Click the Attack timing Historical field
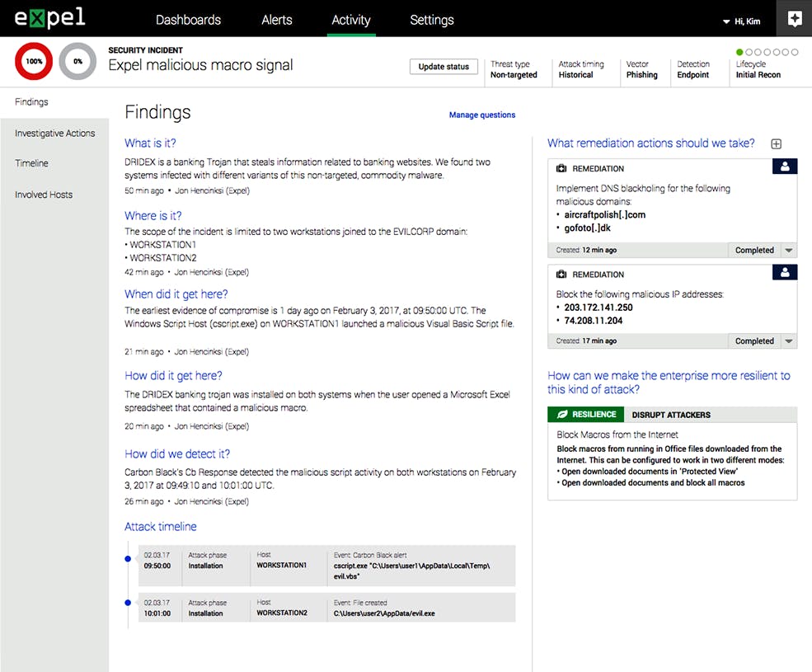812x672 pixels. pyautogui.click(x=581, y=69)
